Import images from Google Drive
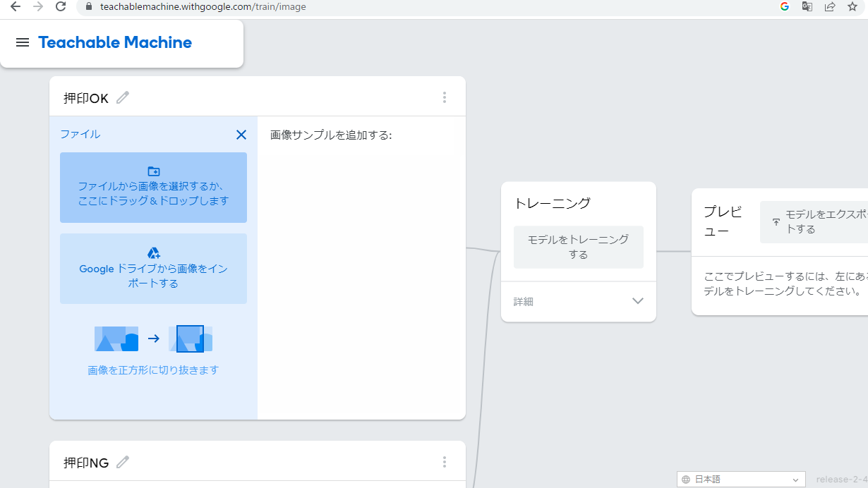This screenshot has height=488, width=868. tap(153, 269)
